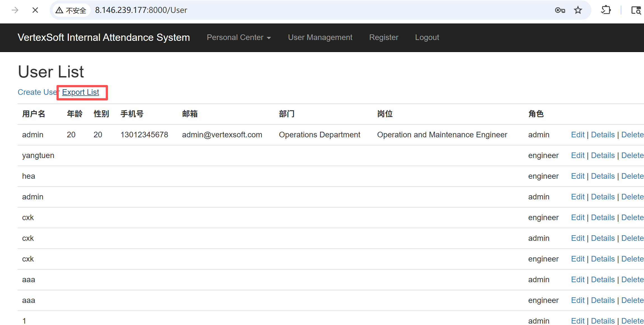Click the tab search icon
Screen dimensions: 644x325
pyautogui.click(x=636, y=10)
